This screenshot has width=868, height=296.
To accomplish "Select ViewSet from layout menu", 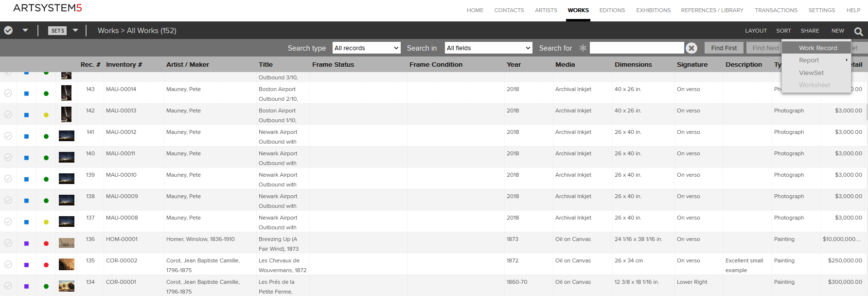I will (x=816, y=73).
